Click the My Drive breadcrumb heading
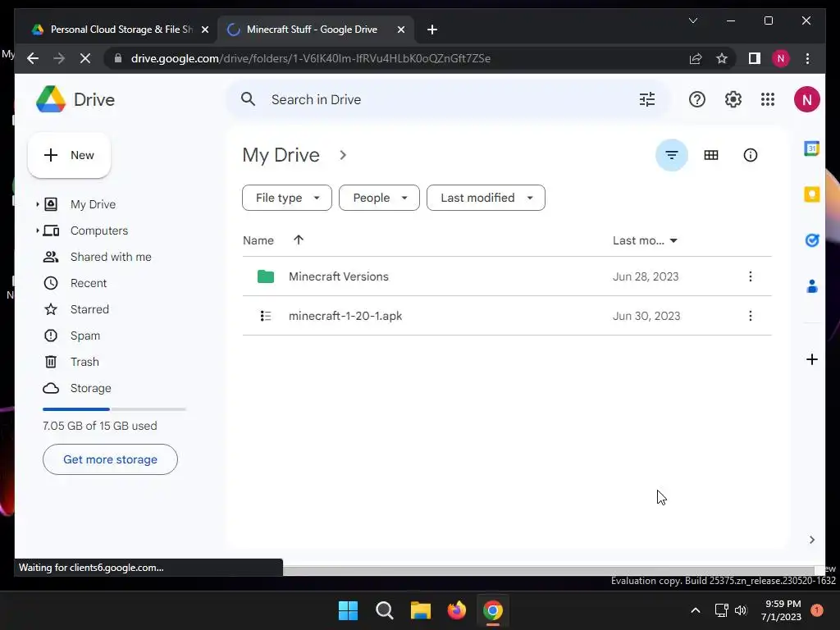This screenshot has height=630, width=840. [x=281, y=155]
